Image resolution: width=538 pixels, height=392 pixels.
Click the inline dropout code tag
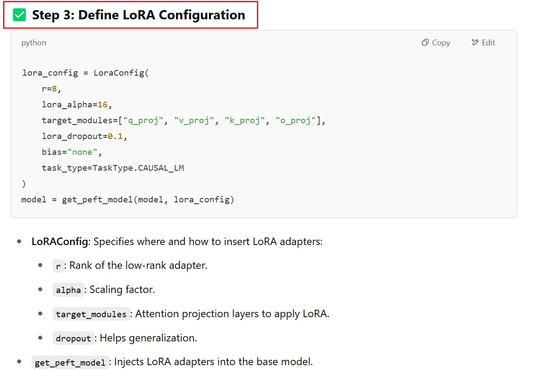(x=73, y=338)
